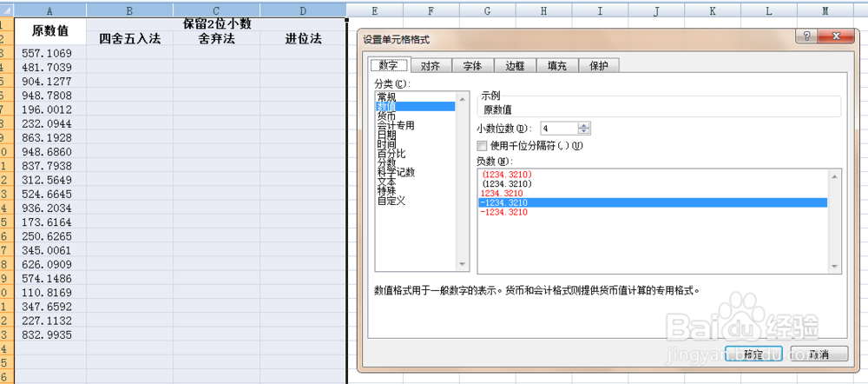
Task: Click the 原数值 header cell
Action: pos(50,31)
